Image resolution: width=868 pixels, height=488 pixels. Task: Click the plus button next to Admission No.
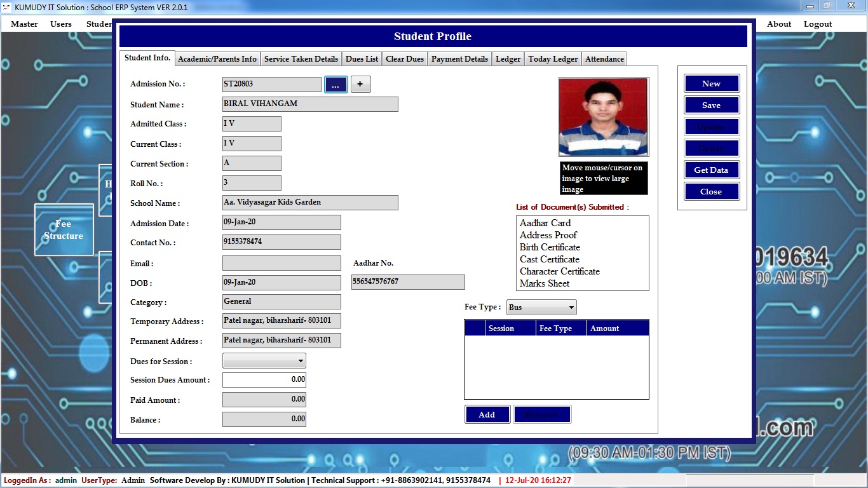pyautogui.click(x=360, y=85)
